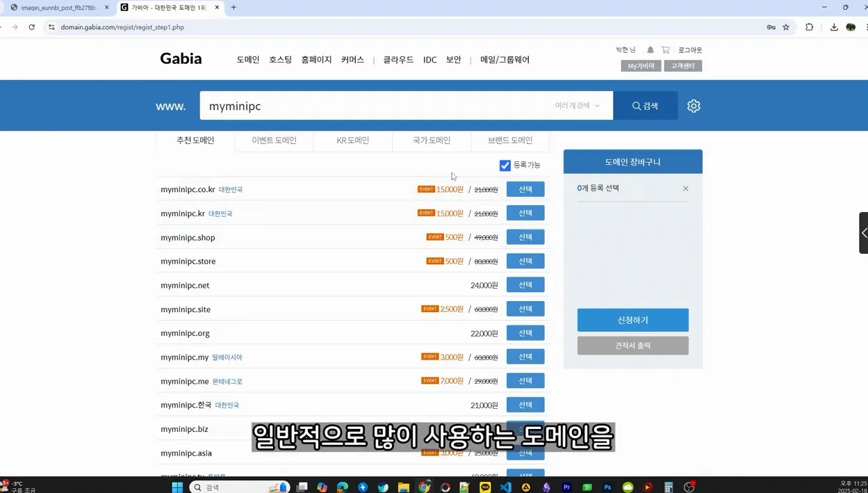
Task: Select myminipc.한국 with 선택 button
Action: coord(525,405)
